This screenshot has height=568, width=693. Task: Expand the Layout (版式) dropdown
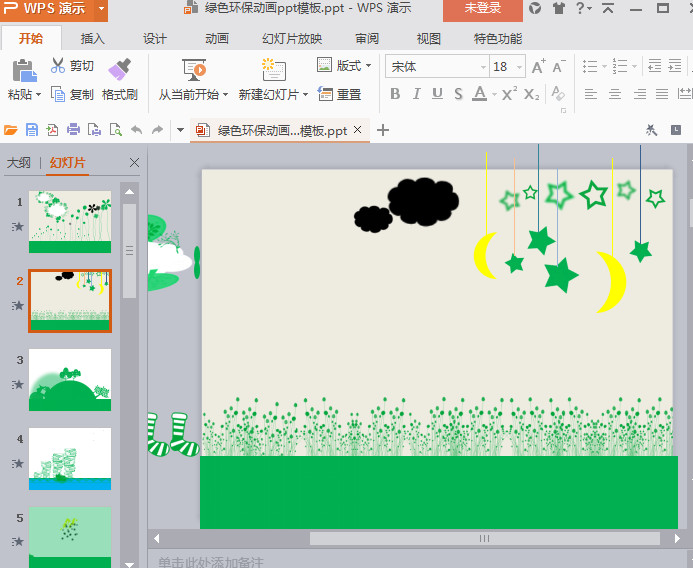click(x=368, y=66)
